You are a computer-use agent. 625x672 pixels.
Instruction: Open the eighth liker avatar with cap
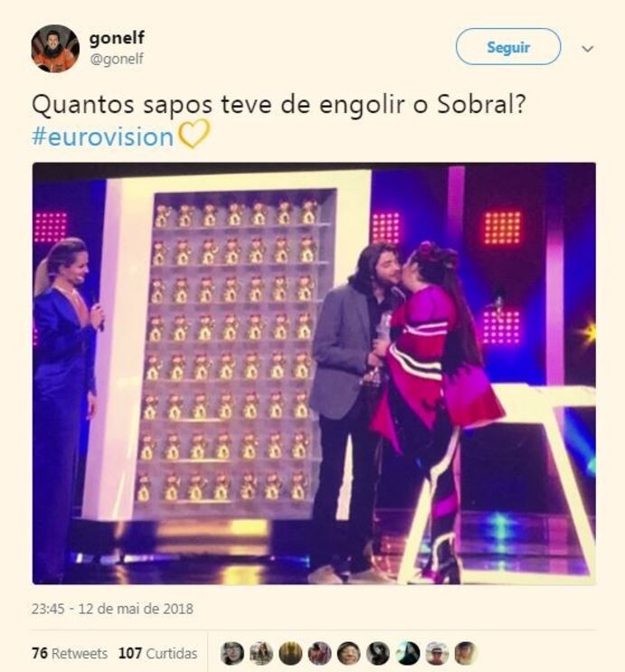436,654
